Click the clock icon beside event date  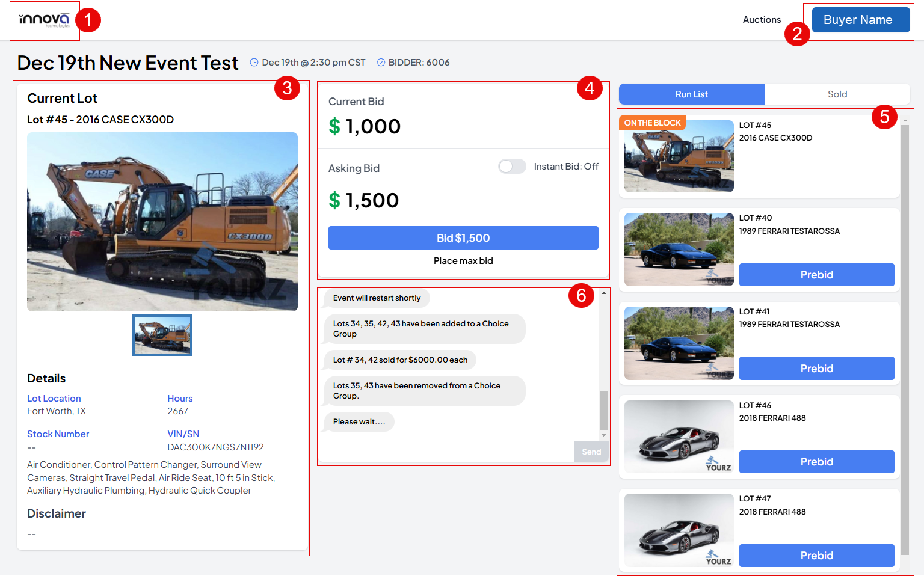[x=254, y=63]
